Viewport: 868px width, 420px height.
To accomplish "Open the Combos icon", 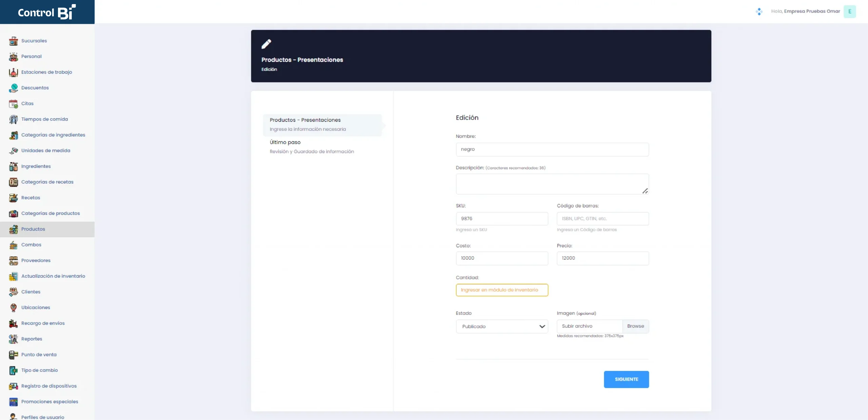I will point(13,245).
